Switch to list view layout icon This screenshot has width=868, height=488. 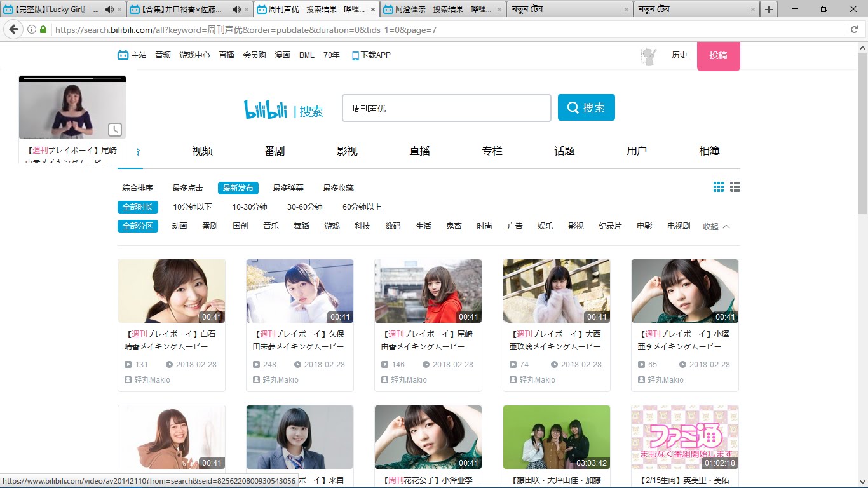(735, 187)
